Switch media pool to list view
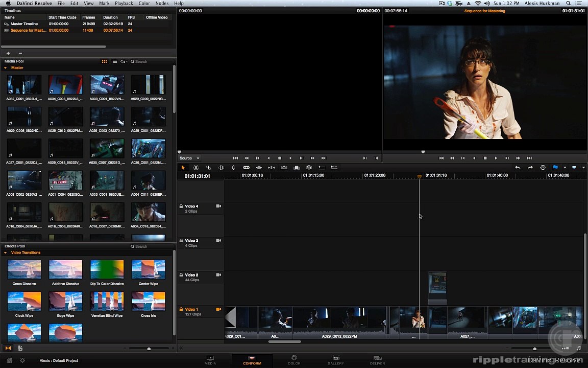 tap(114, 61)
